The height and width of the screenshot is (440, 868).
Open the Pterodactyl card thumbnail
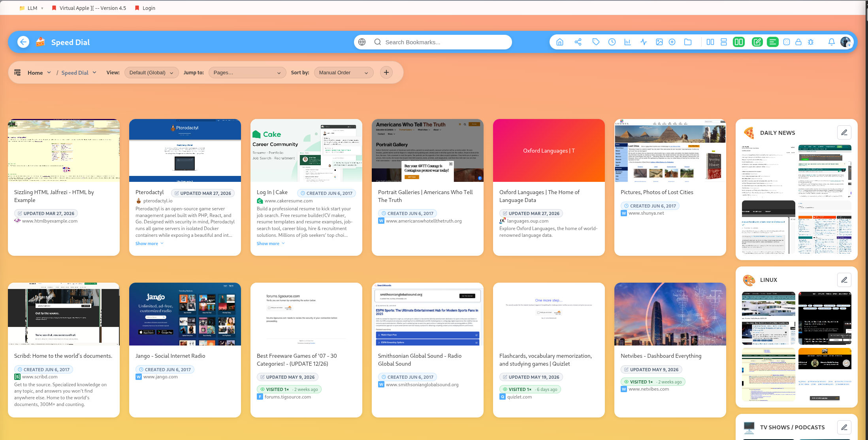point(185,150)
